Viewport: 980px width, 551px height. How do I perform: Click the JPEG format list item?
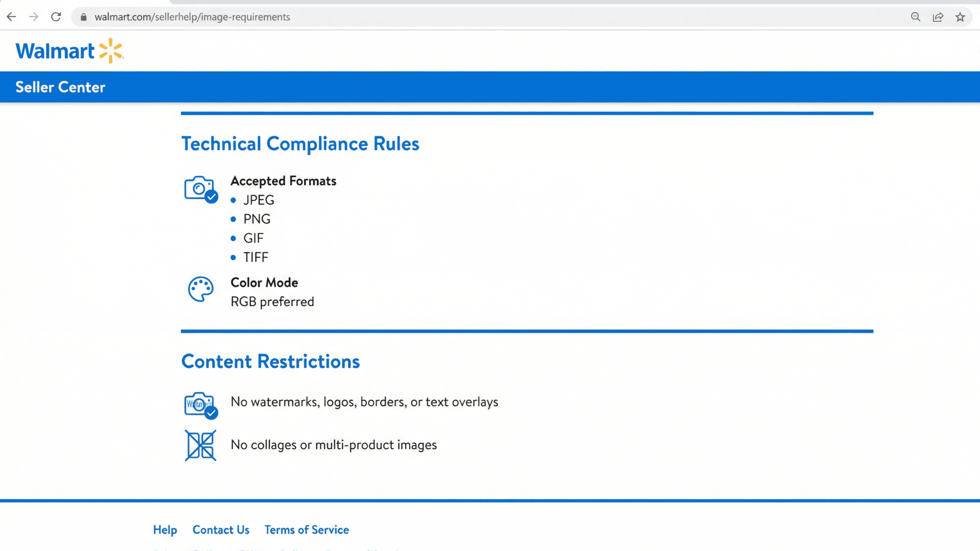[x=259, y=200]
